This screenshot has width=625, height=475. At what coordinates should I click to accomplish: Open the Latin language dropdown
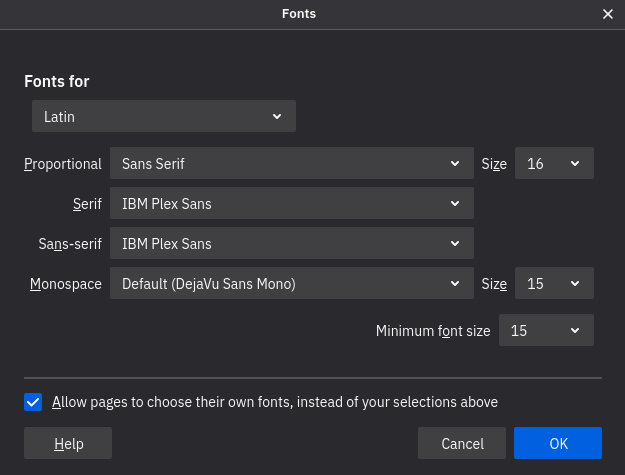(x=164, y=117)
